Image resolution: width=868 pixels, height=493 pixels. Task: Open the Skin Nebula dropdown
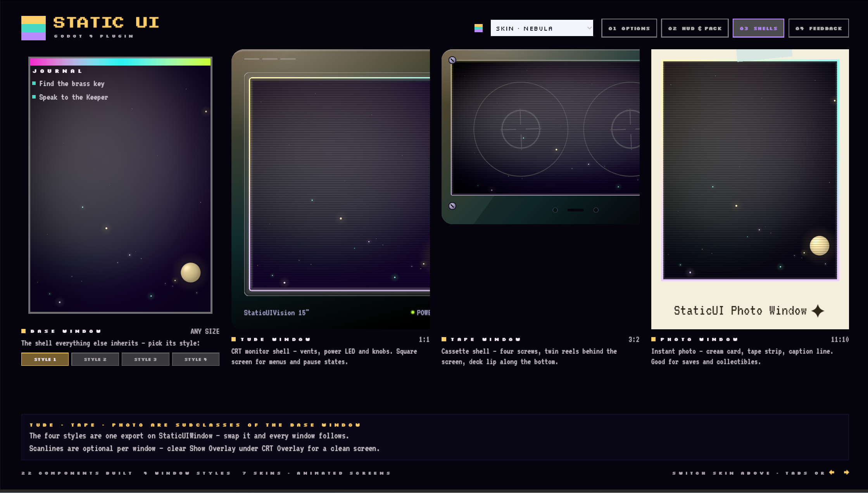tap(542, 28)
